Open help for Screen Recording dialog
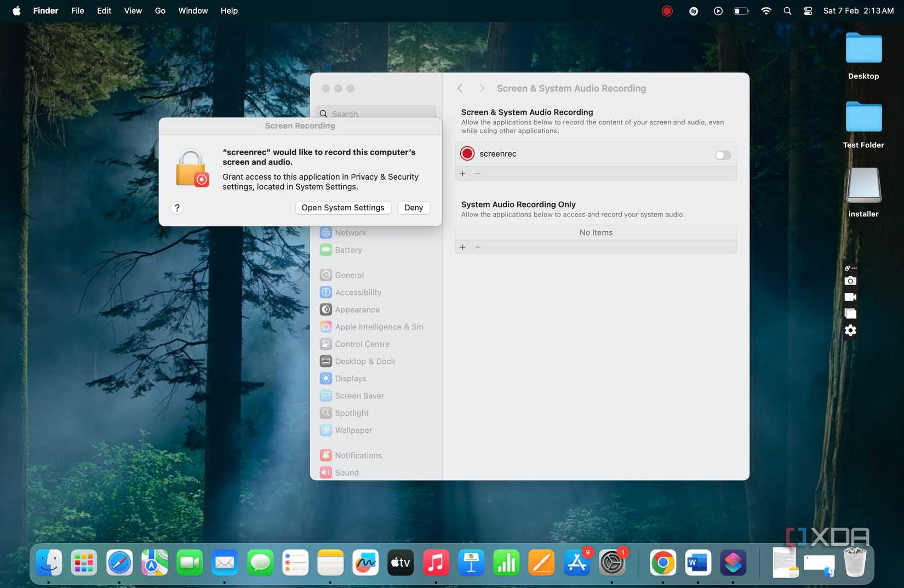 [177, 208]
